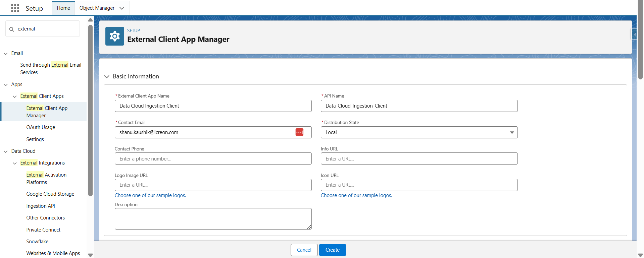Click the search magnifier icon in Quick Find

(12, 29)
